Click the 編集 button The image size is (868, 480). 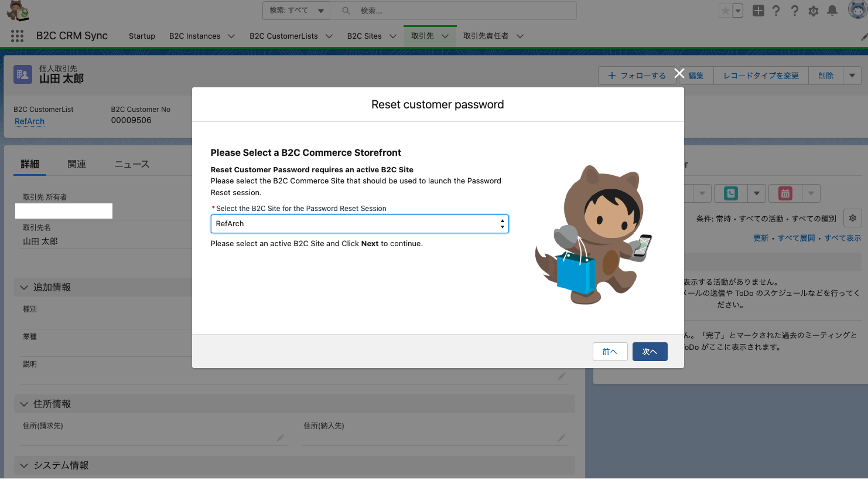(696, 76)
